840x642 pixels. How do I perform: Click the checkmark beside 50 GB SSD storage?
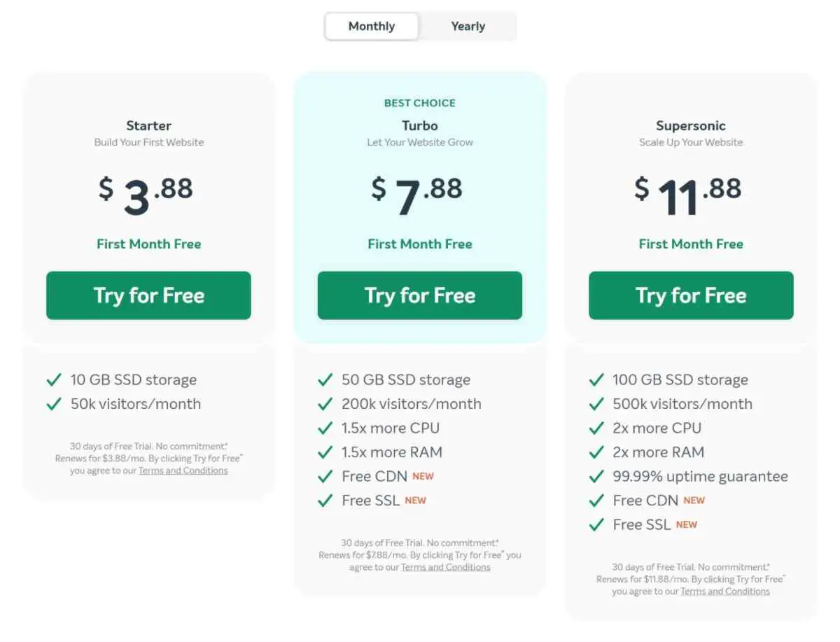(x=325, y=380)
